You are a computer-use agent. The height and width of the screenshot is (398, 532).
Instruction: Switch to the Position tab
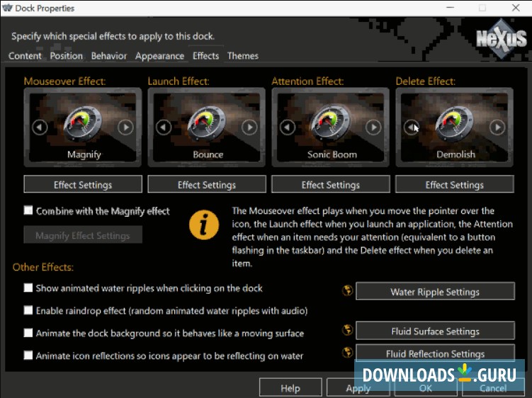pos(67,56)
